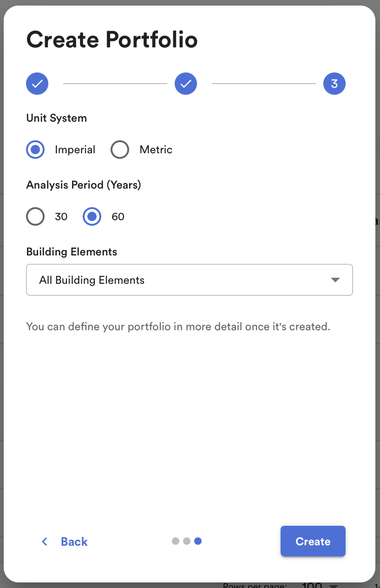Click the Analysis Period (Years) label

[x=84, y=185]
